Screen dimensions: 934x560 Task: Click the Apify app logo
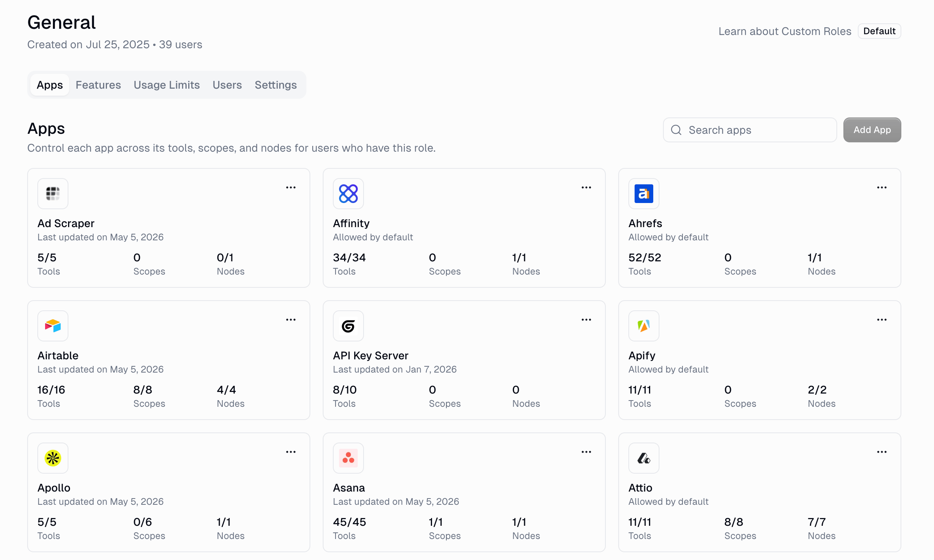644,326
